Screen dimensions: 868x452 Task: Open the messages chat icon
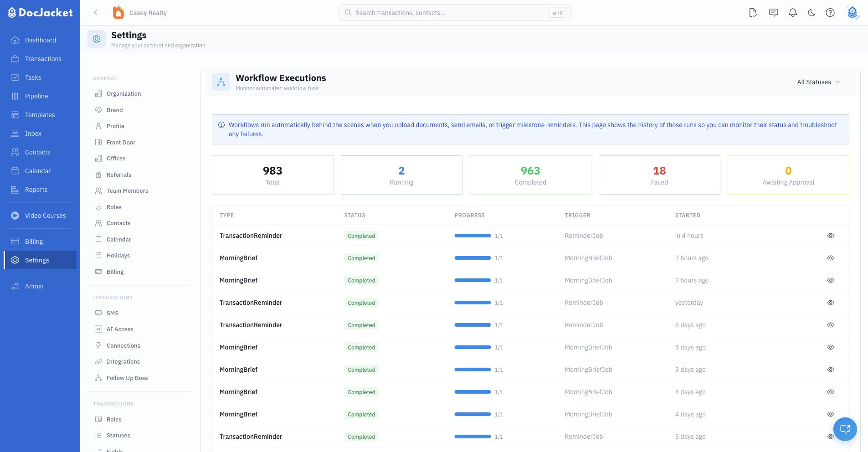pos(773,13)
